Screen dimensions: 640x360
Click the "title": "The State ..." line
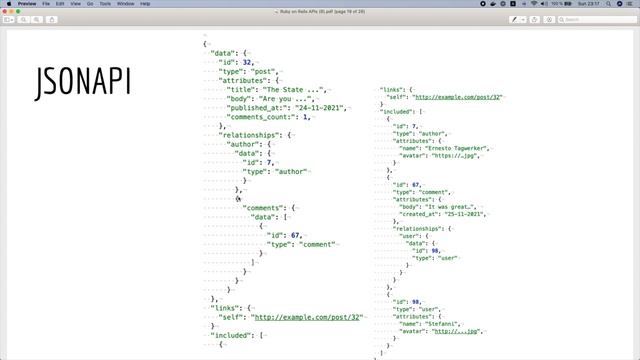[x=276, y=90]
